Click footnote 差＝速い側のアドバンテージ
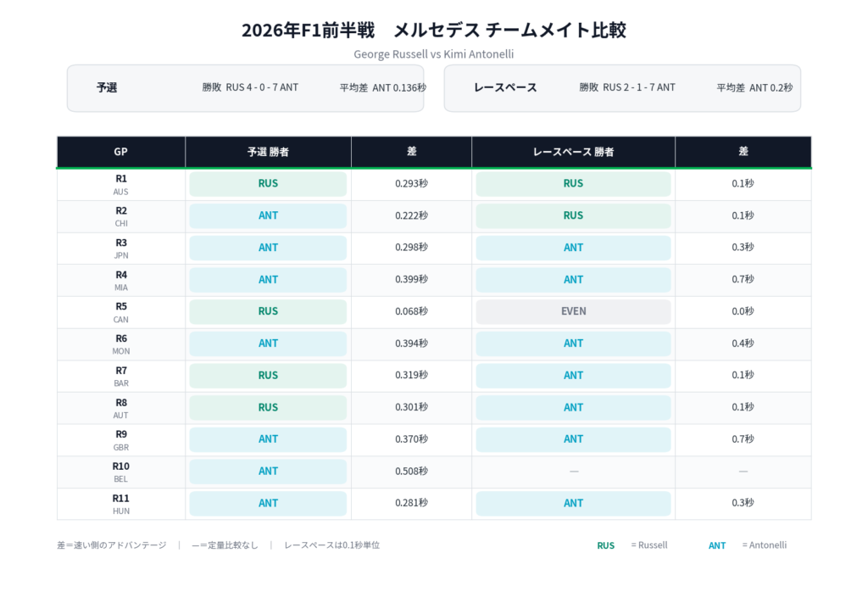The width and height of the screenshot is (868, 592). 111,545
